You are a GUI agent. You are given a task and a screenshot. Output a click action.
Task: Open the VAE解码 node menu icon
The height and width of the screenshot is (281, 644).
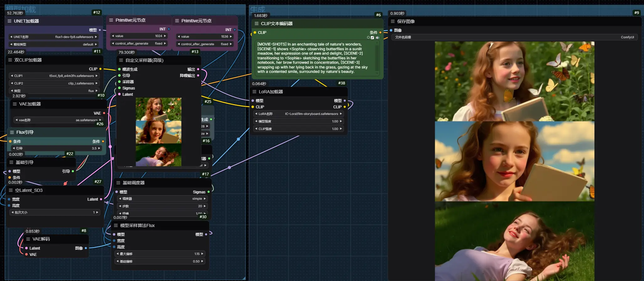pyautogui.click(x=28, y=239)
